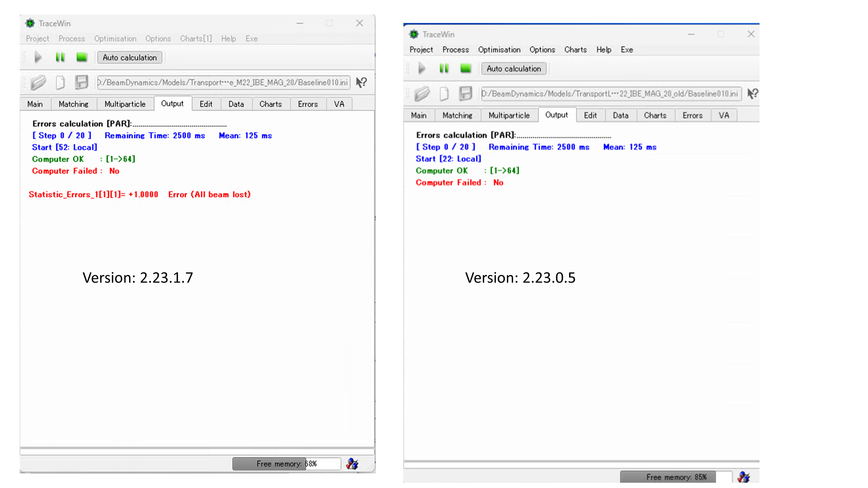The width and height of the screenshot is (868, 488).
Task: Click new project page icon in left window
Action: coord(60,82)
